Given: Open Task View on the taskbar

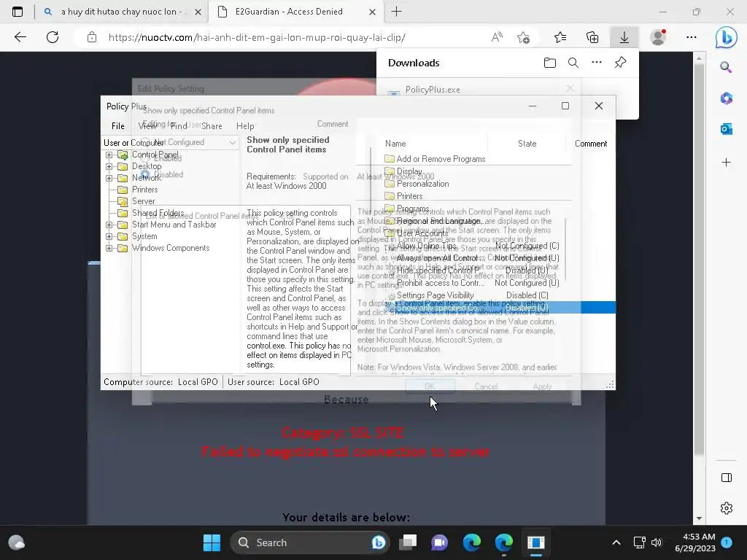Looking at the screenshot, I should (x=408, y=542).
